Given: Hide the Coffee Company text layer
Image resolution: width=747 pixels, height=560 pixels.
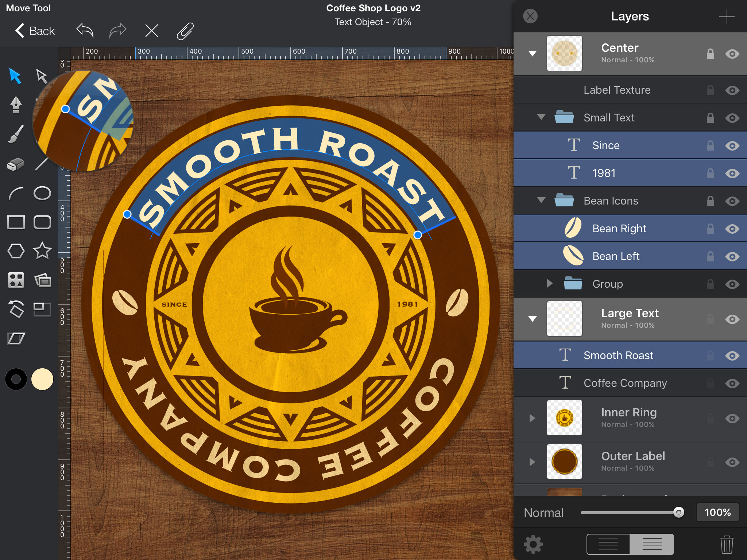Looking at the screenshot, I should 732,383.
